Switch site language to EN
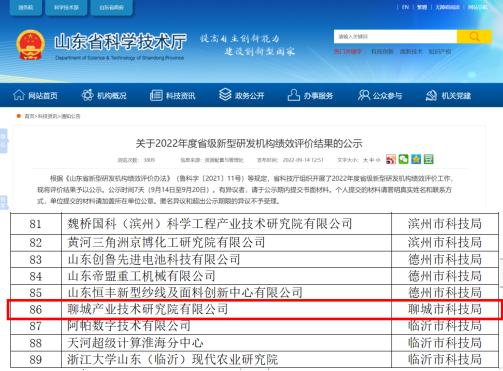This screenshot has width=503, height=371. (405, 7)
